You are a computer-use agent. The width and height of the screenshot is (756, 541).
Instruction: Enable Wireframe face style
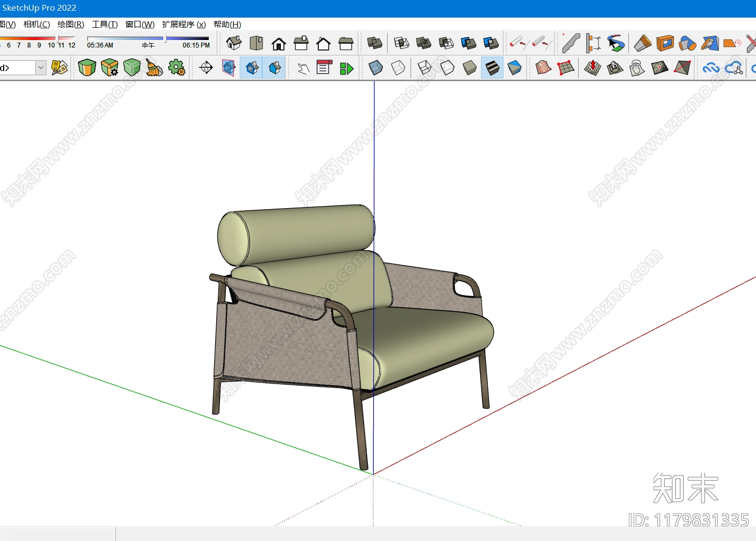point(425,68)
